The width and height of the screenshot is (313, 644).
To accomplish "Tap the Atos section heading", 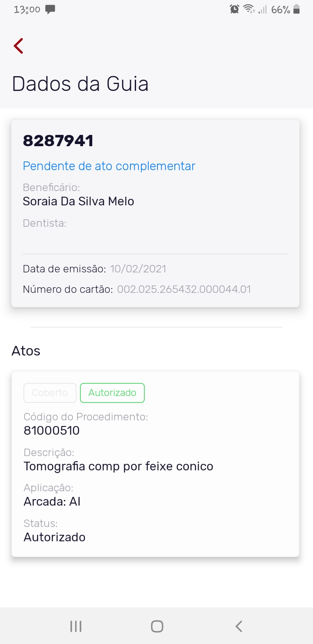I will coord(26,351).
